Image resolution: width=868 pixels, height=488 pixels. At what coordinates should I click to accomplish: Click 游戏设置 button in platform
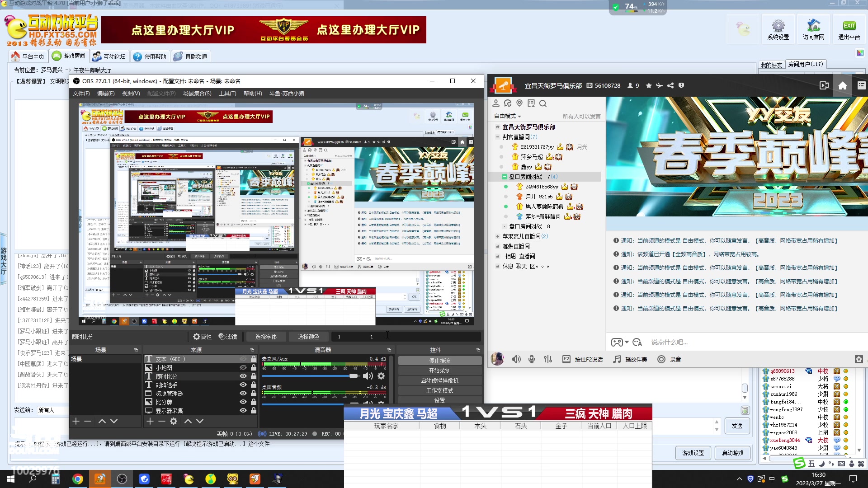(693, 453)
